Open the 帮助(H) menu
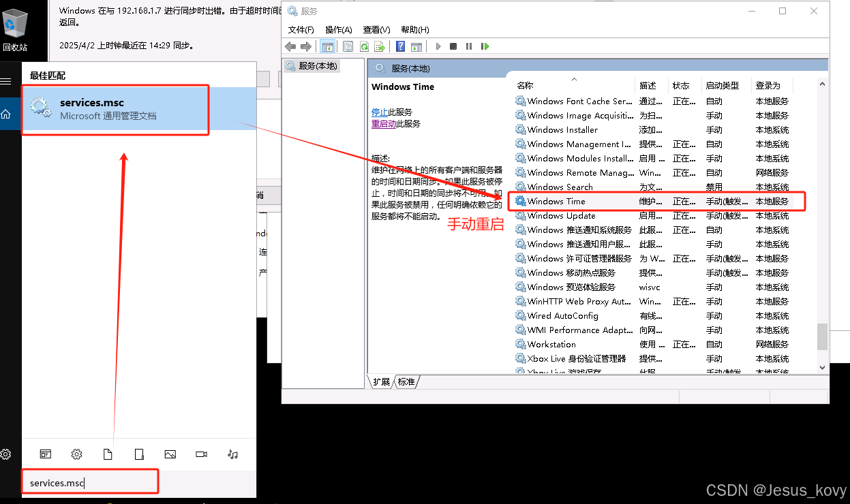 pyautogui.click(x=415, y=30)
